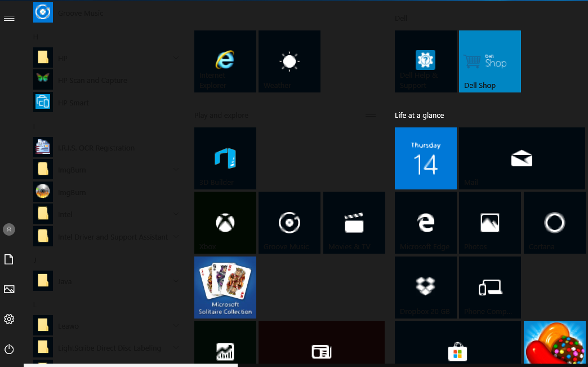588x367 pixels.
Task: Open the user account icon
Action: 9,229
